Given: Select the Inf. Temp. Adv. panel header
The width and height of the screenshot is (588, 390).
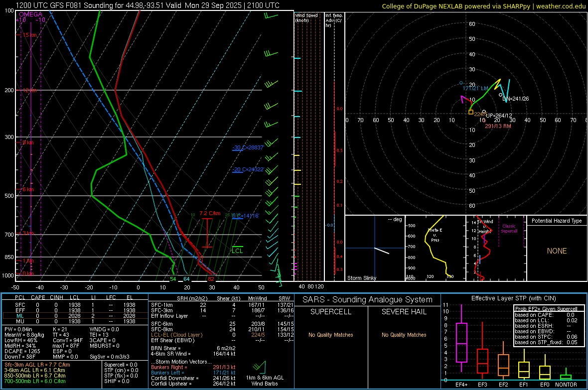Looking at the screenshot, I should 334,20.
